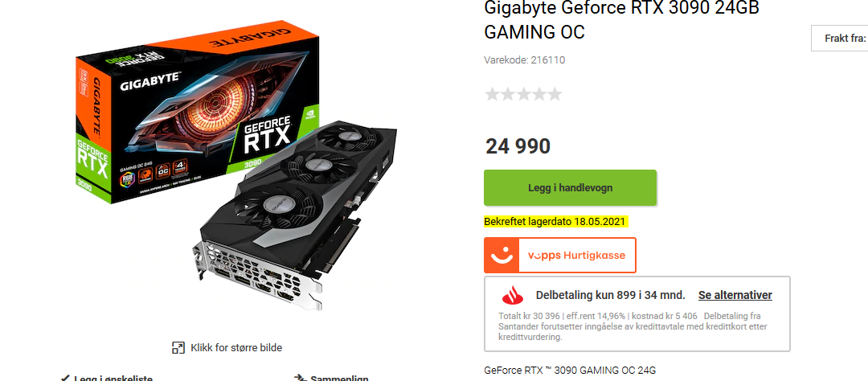Click the enlarge-image icon under the photo
Screen dimensions: 868x381
pos(178,348)
